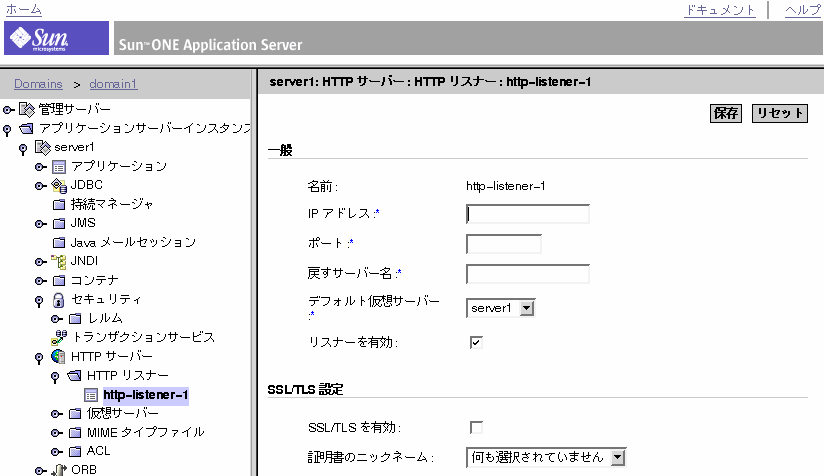This screenshot has width=824, height=476.
Task: Select the トランザクションサービス tree label
Action: 144,337
